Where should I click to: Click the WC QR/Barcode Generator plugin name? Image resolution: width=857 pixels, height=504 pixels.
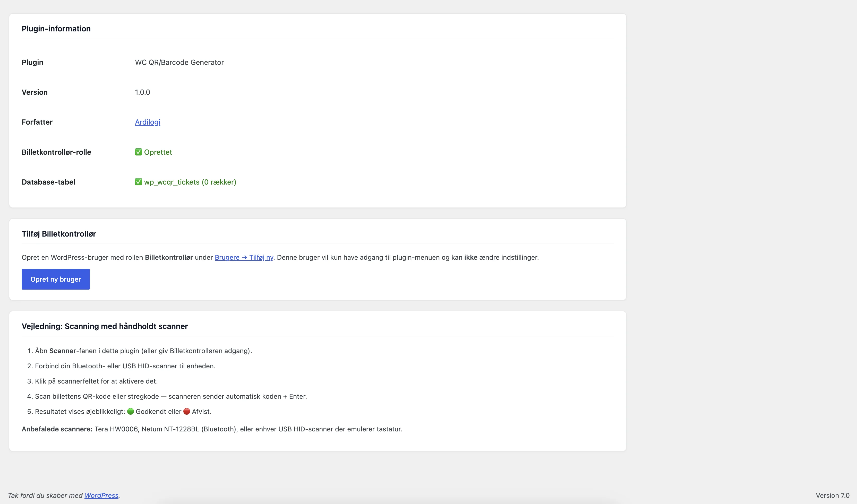179,62
